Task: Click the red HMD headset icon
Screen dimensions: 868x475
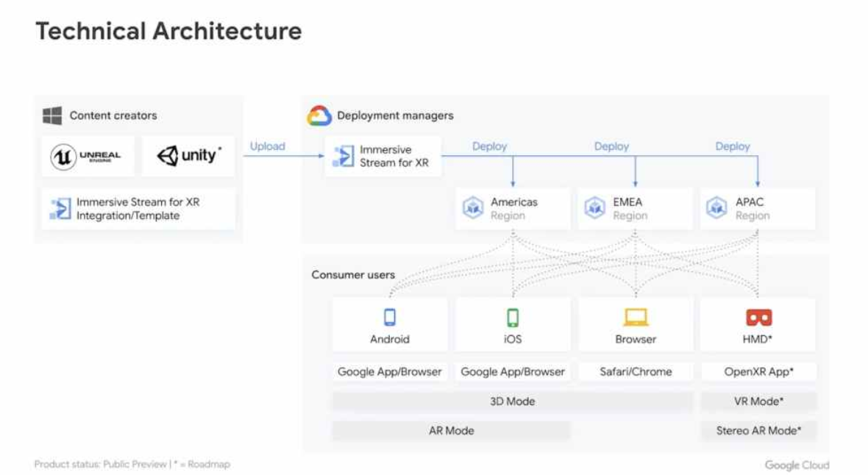Action: (x=758, y=317)
